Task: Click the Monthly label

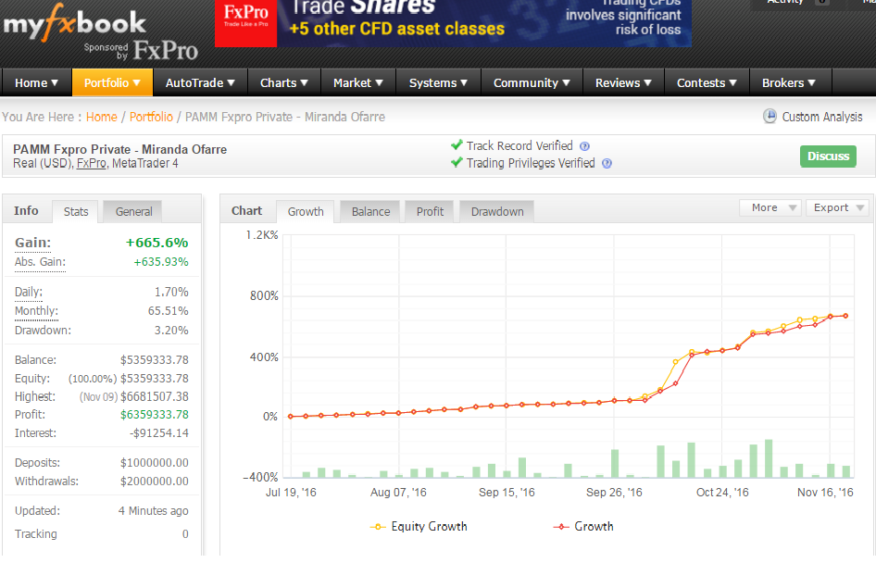Action: [x=36, y=311]
